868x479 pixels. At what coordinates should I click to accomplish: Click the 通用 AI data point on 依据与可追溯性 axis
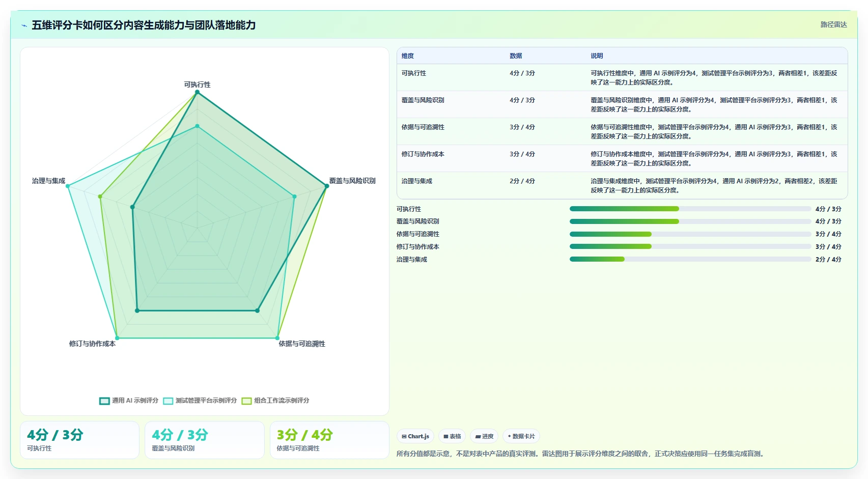click(x=257, y=311)
